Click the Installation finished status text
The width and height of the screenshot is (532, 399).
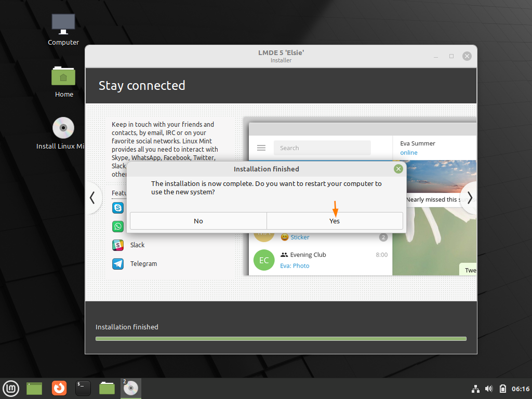coord(127,327)
